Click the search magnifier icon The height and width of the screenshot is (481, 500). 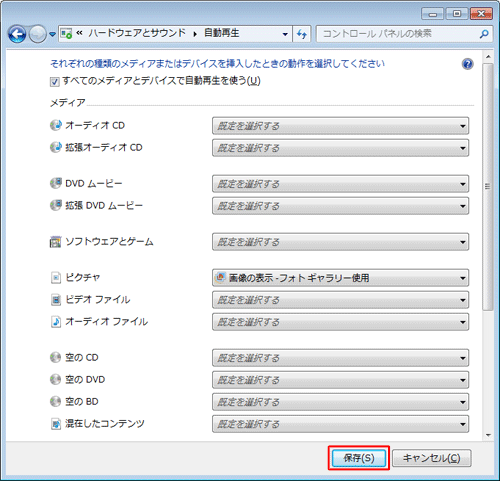tap(484, 34)
